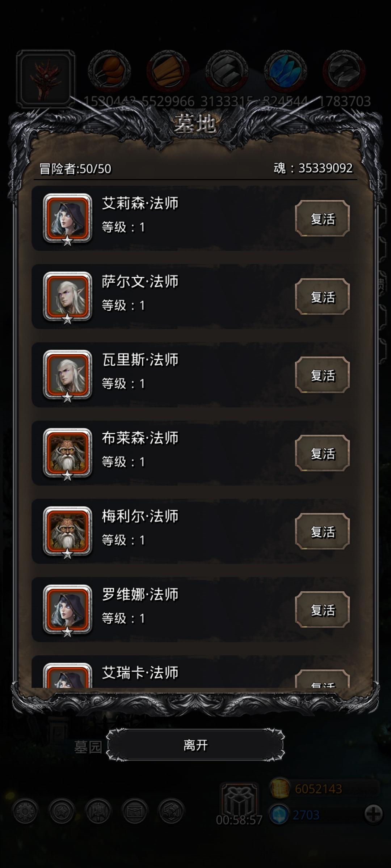This screenshot has height=868, width=391.
Task: Select 梅利尔·法师 hero portrait
Action: coord(67,531)
